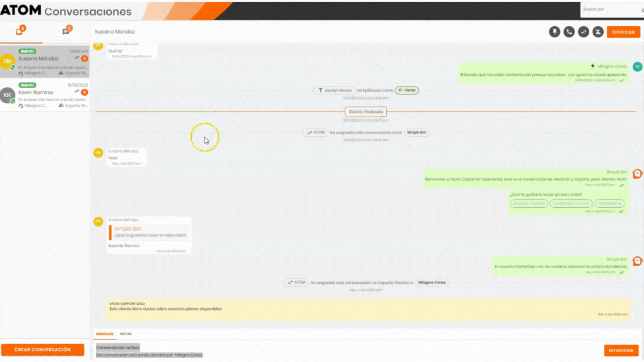Switch to the NOTAS tab

126,334
